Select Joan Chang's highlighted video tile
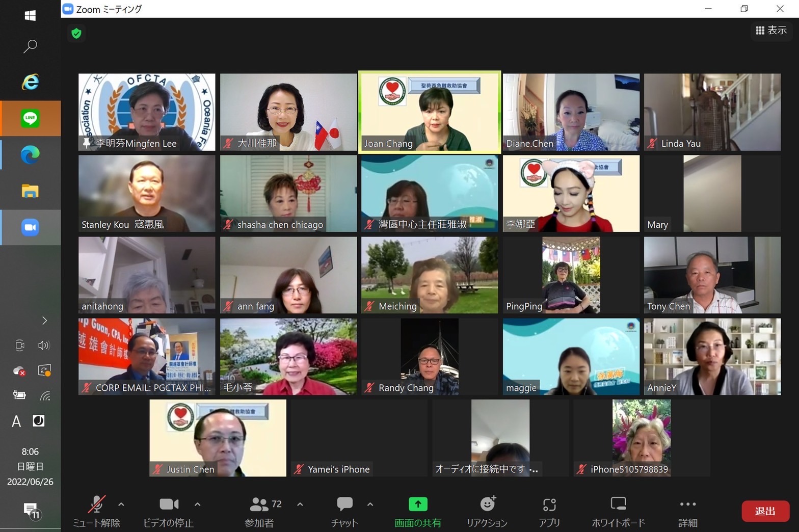This screenshot has width=799, height=532. tap(430, 112)
